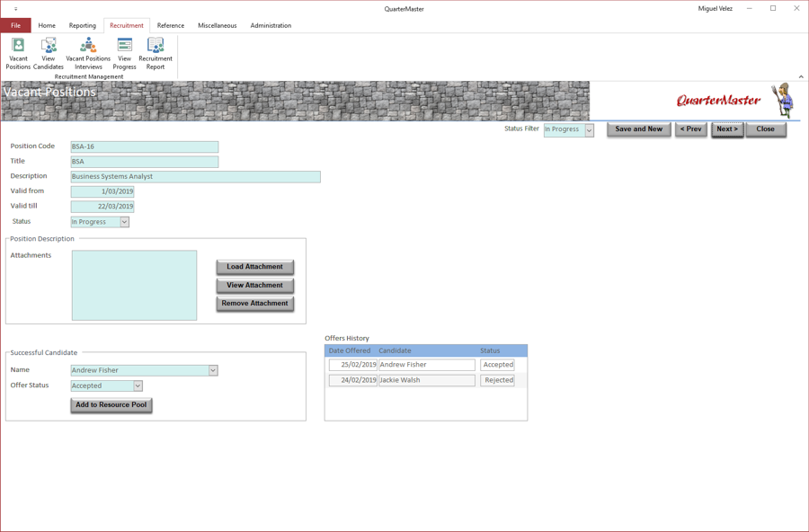Screen dimensions: 809x532
Task: Open Vacant Positions Interviews icon
Action: 88,53
